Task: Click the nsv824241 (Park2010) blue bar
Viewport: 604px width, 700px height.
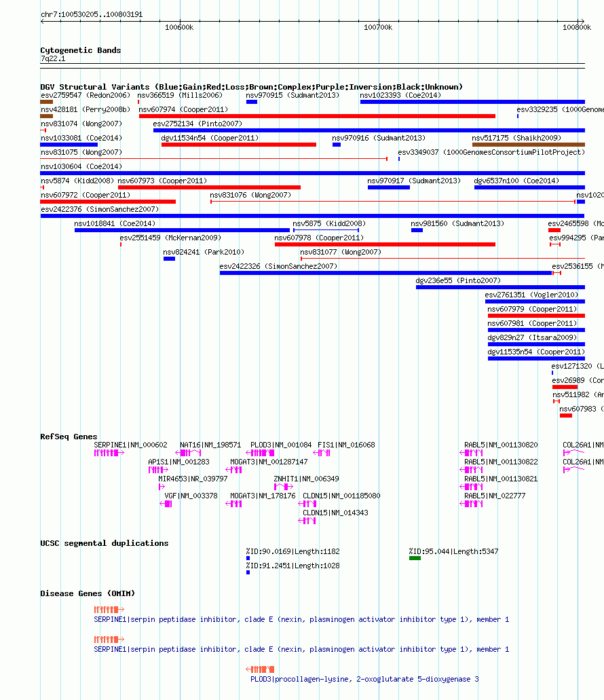Action: click(169, 259)
